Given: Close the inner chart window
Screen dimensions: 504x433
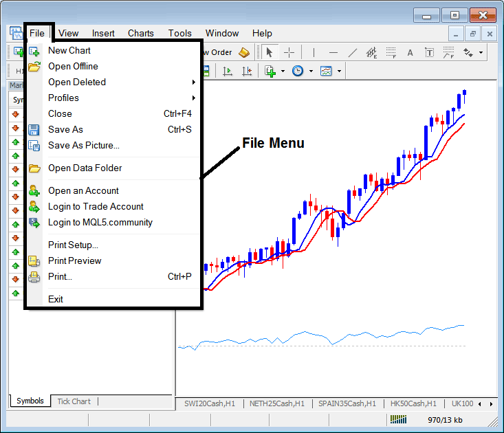Looking at the screenshot, I should 490,34.
